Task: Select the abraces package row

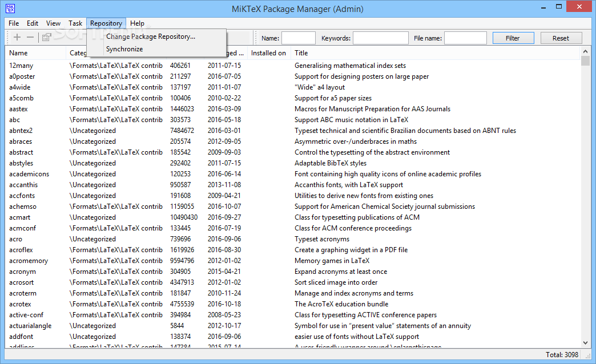Action: click(x=293, y=141)
